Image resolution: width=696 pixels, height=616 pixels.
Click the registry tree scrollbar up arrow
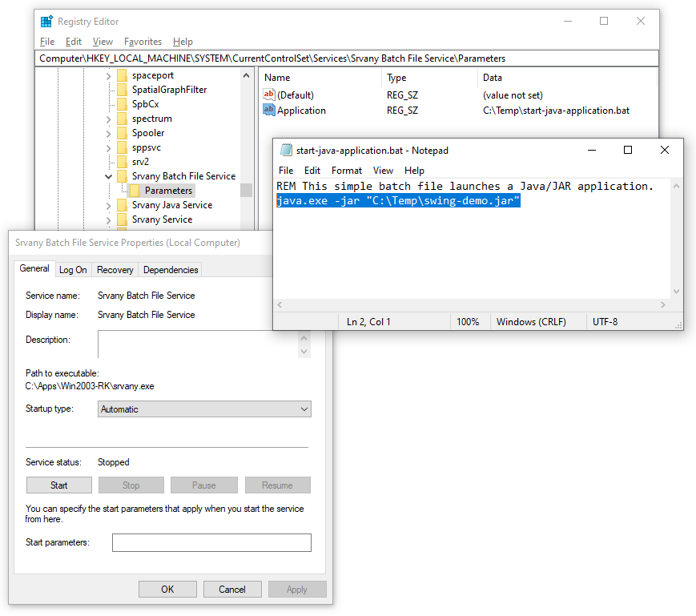coord(247,76)
